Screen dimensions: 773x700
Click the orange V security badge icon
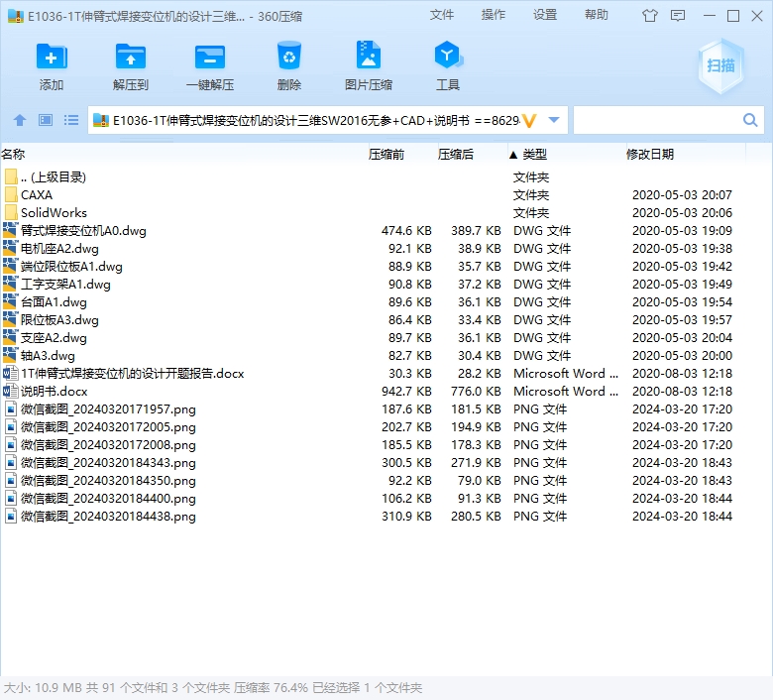pyautogui.click(x=529, y=120)
